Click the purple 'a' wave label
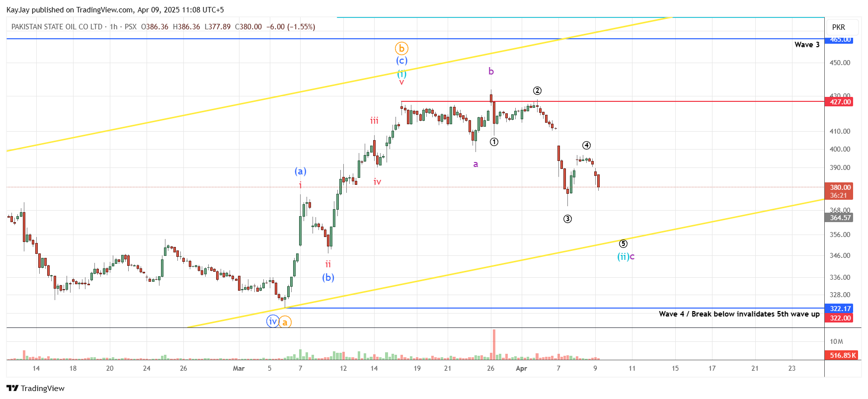Screen dimensions: 868x399 tap(475, 164)
